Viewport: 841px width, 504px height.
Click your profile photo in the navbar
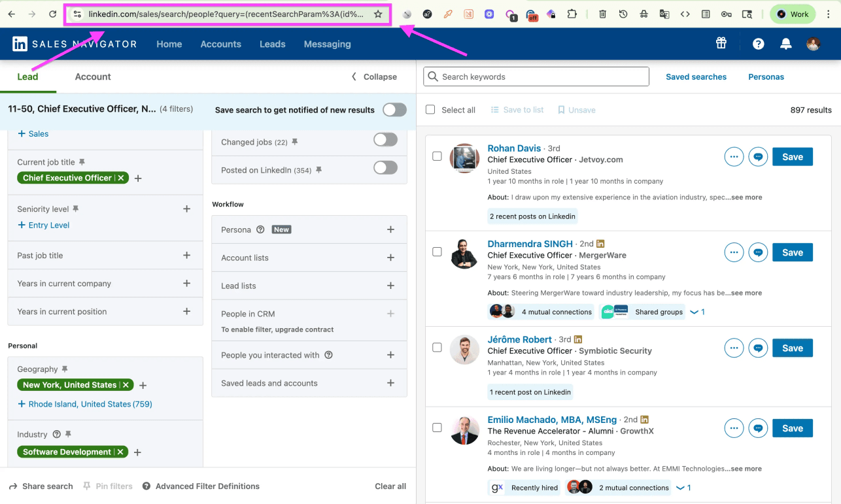[813, 43]
